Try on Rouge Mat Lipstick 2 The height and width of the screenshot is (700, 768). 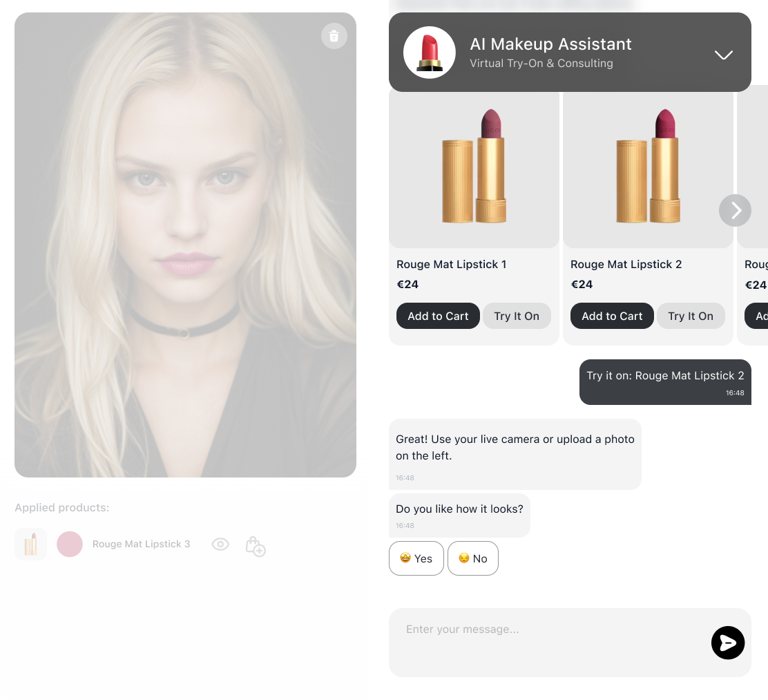(690, 316)
